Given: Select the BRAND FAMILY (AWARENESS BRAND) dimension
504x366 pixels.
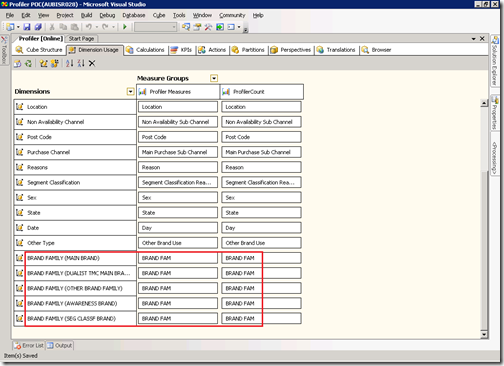Looking at the screenshot, I should (75, 303).
